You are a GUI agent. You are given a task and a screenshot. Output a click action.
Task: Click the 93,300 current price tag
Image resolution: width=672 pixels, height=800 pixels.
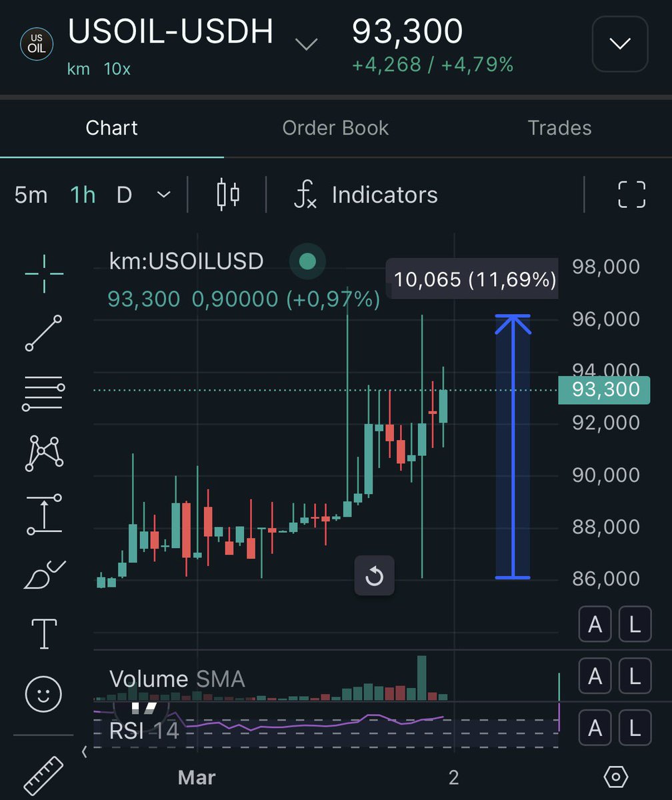(x=604, y=389)
